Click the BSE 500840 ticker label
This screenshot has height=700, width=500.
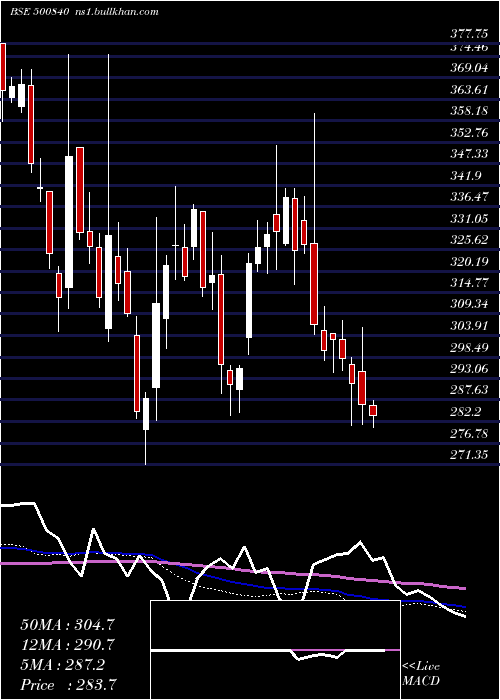[x=39, y=12]
